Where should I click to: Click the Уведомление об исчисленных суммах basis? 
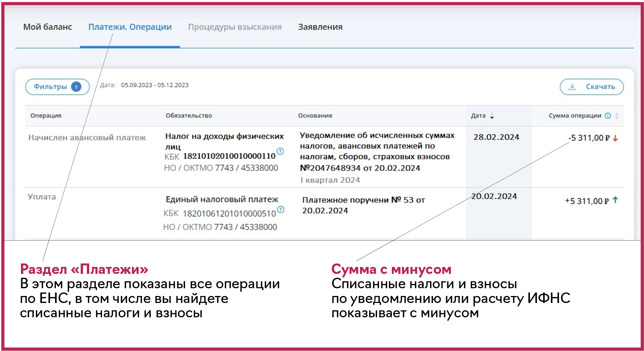377,151
